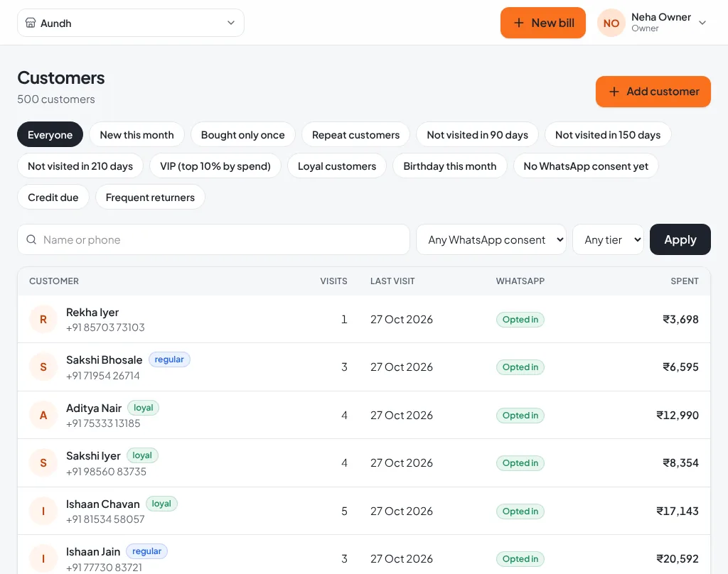The image size is (728, 574).
Task: Open Ishaan Jain customer name
Action: click(93, 552)
